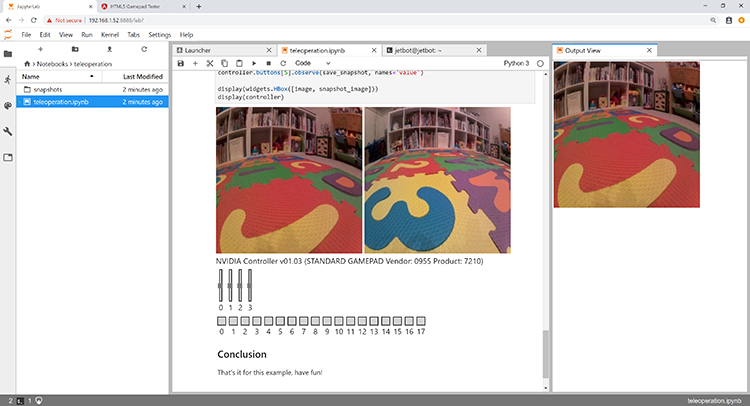Click the Notebooks breadcrumb link
This screenshot has height=406, width=750.
tap(55, 63)
